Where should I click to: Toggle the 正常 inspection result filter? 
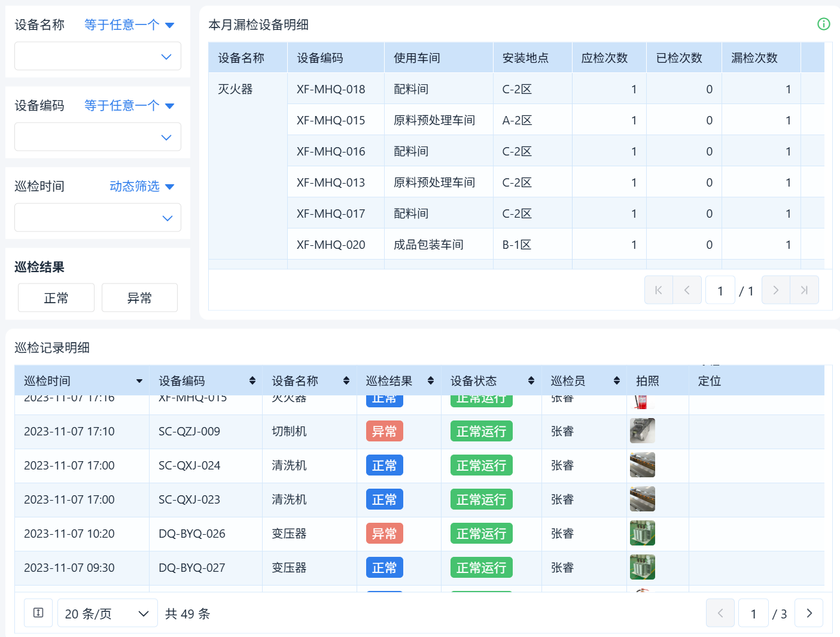[x=56, y=298]
